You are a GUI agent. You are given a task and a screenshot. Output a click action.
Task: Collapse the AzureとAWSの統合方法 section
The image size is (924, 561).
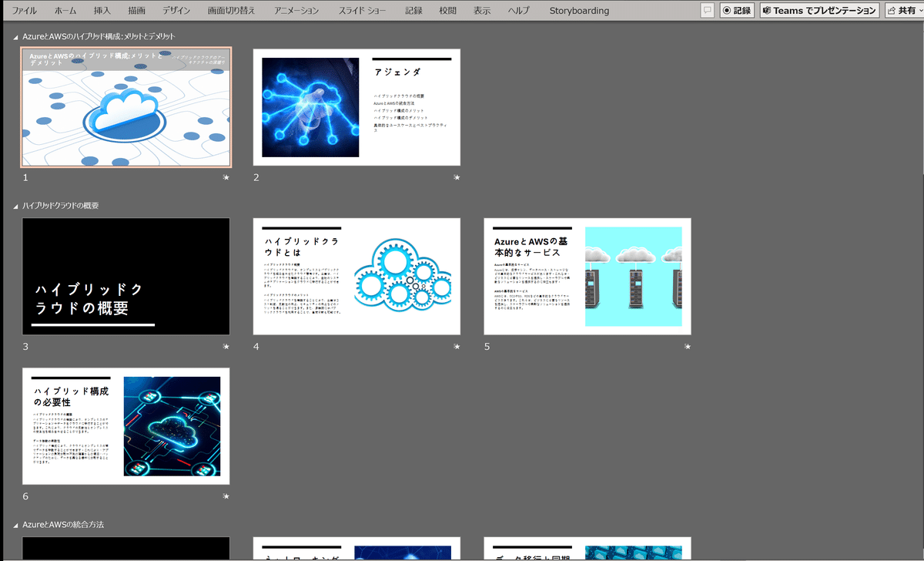click(x=16, y=525)
